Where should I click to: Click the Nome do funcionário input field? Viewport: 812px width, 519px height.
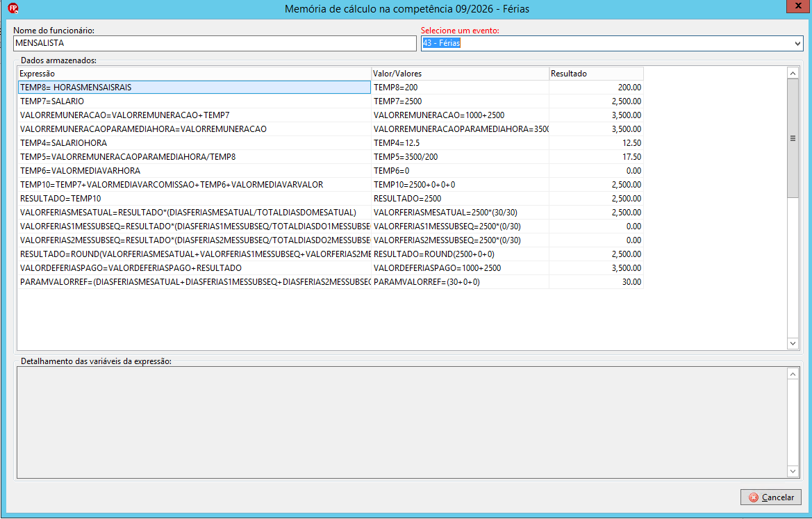[x=215, y=44]
